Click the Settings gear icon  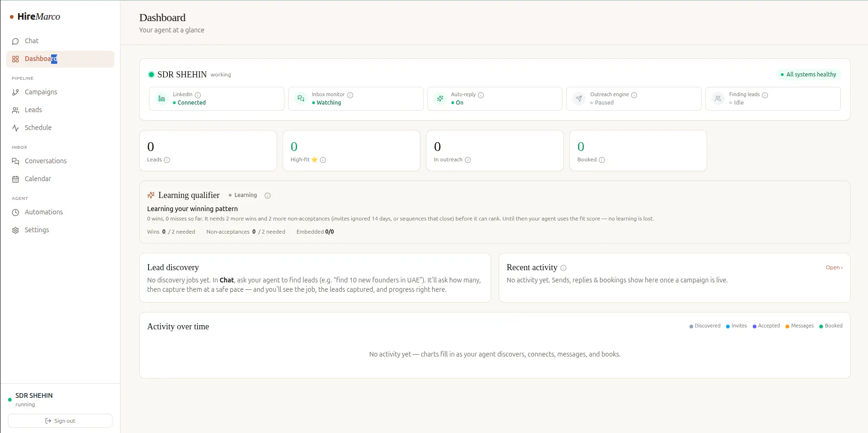point(15,230)
